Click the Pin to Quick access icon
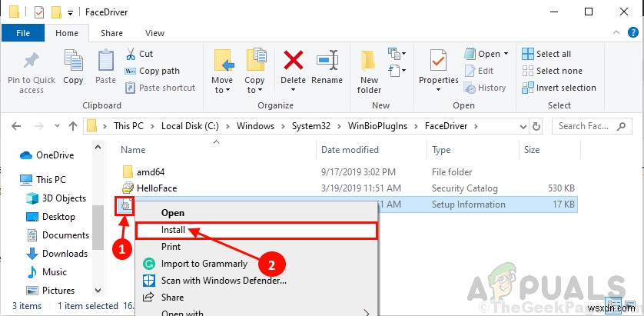 pos(32,62)
